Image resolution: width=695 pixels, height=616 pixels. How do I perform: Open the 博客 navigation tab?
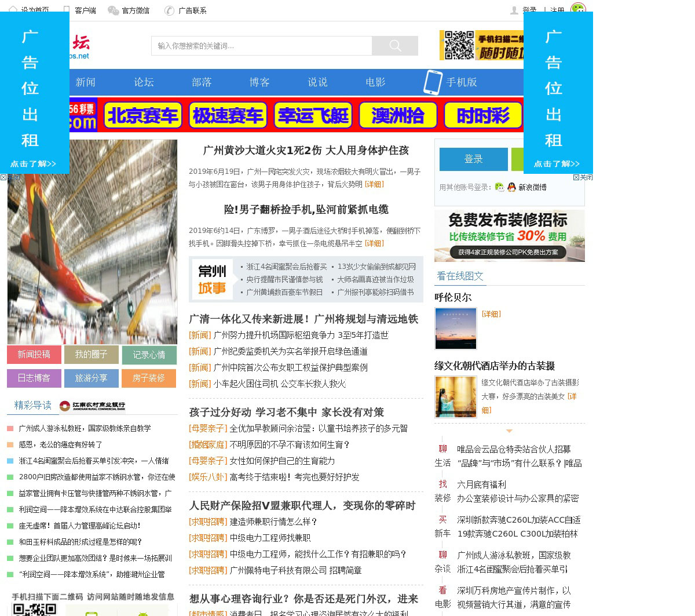click(259, 82)
